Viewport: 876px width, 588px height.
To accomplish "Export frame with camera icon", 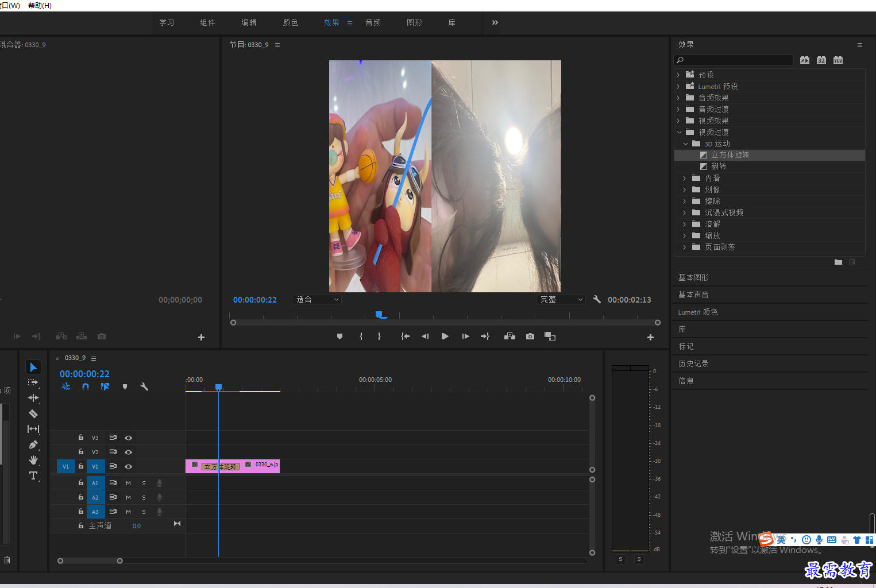I will [x=530, y=336].
